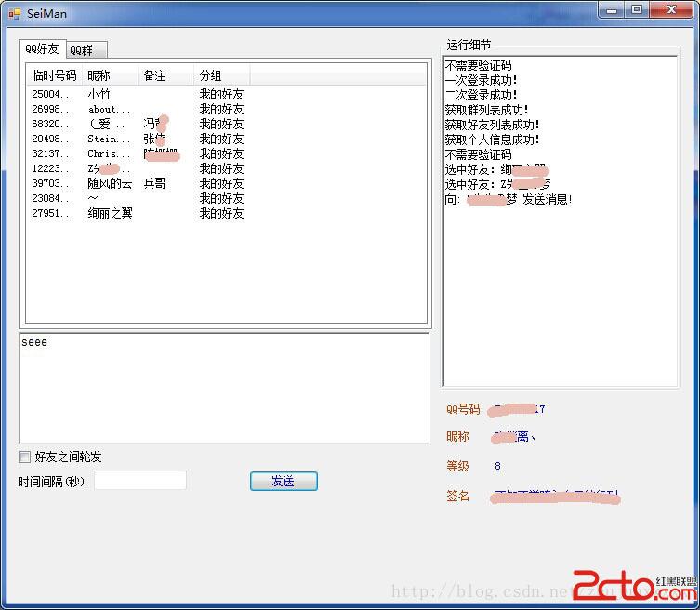Click the 签名 label

point(457,496)
